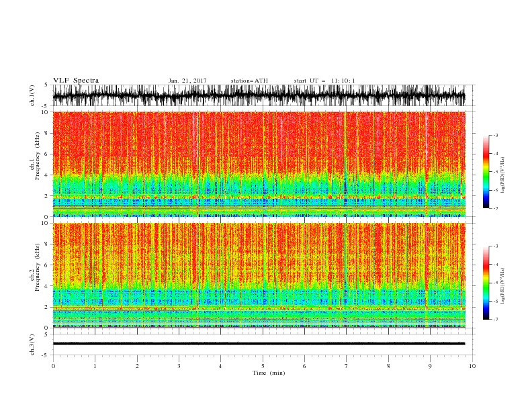Click the time axis tick label "10"
Image resolution: width=532 pixels, height=411 pixels.
tap(472, 366)
